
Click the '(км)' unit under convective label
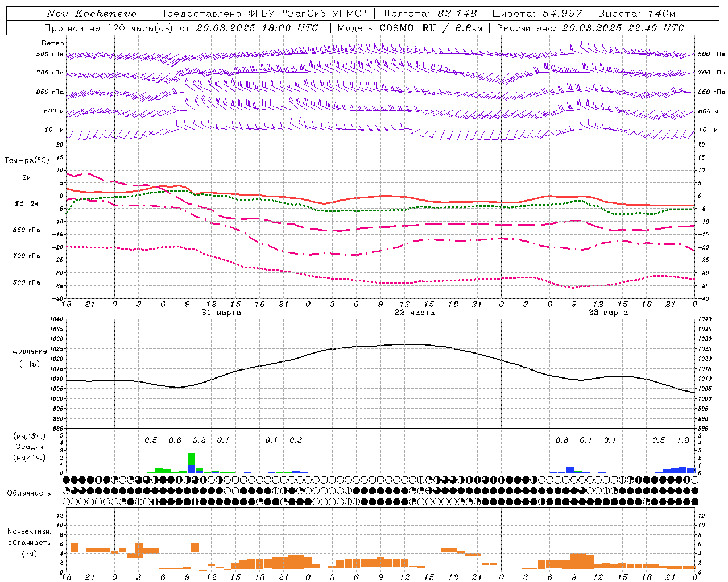click(30, 554)
